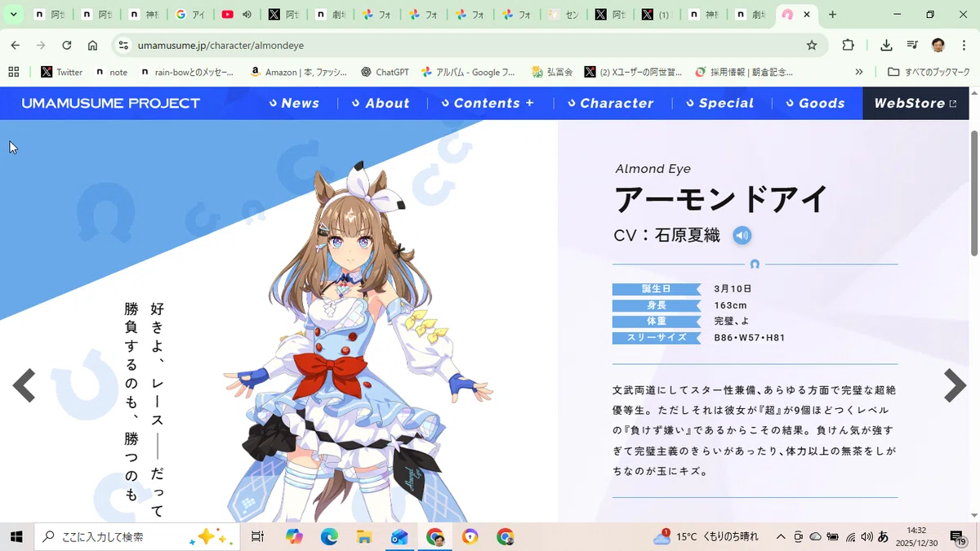
Task: Click the UMAMUSUME PROJECT logo
Action: (111, 104)
